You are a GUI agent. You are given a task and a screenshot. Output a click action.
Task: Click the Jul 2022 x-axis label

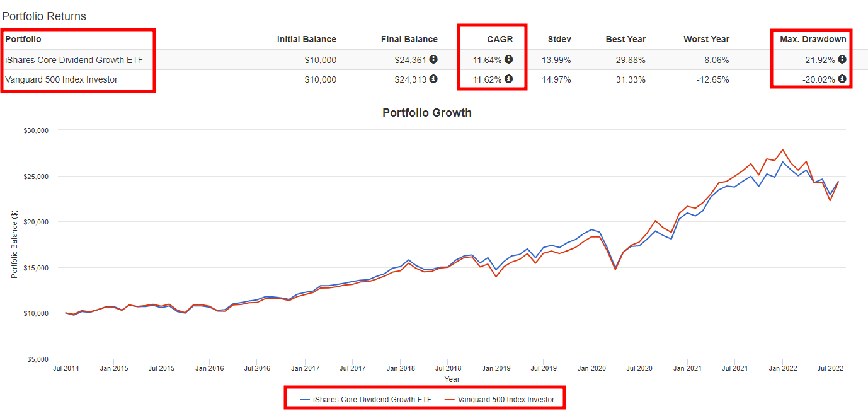click(831, 368)
